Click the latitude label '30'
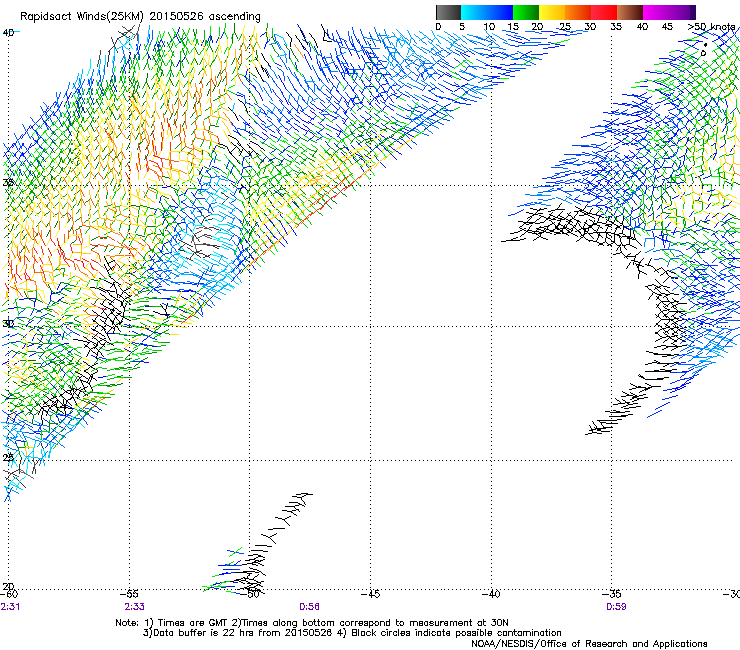Image resolution: width=740 pixels, height=650 pixels. pyautogui.click(x=8, y=324)
